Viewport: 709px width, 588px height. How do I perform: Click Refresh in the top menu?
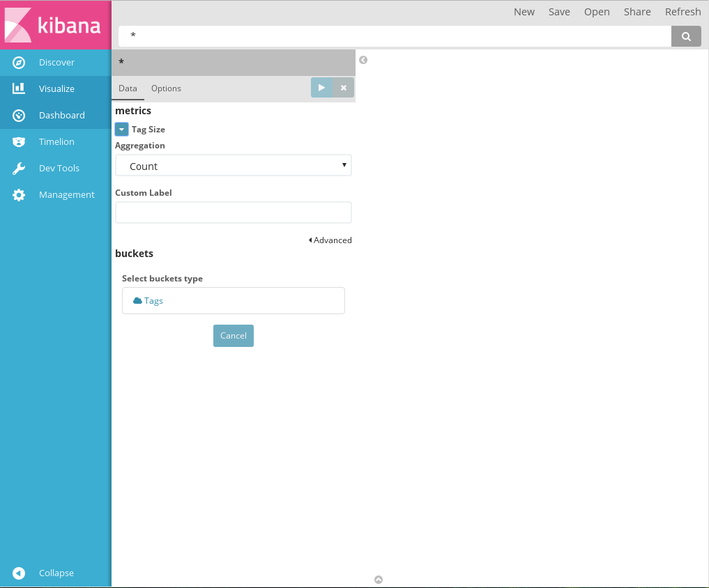tap(683, 13)
